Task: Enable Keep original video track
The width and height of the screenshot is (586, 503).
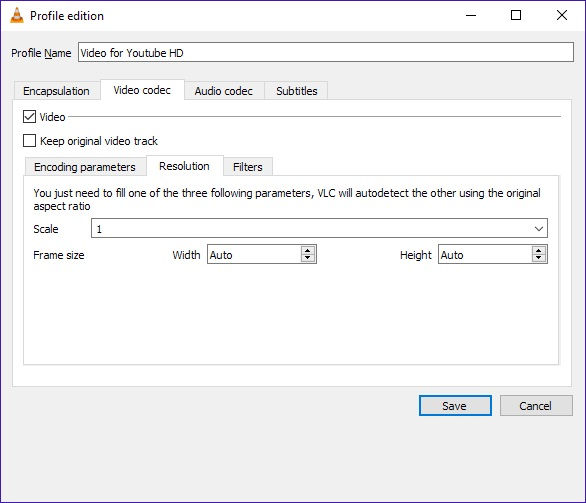Action: coord(29,141)
